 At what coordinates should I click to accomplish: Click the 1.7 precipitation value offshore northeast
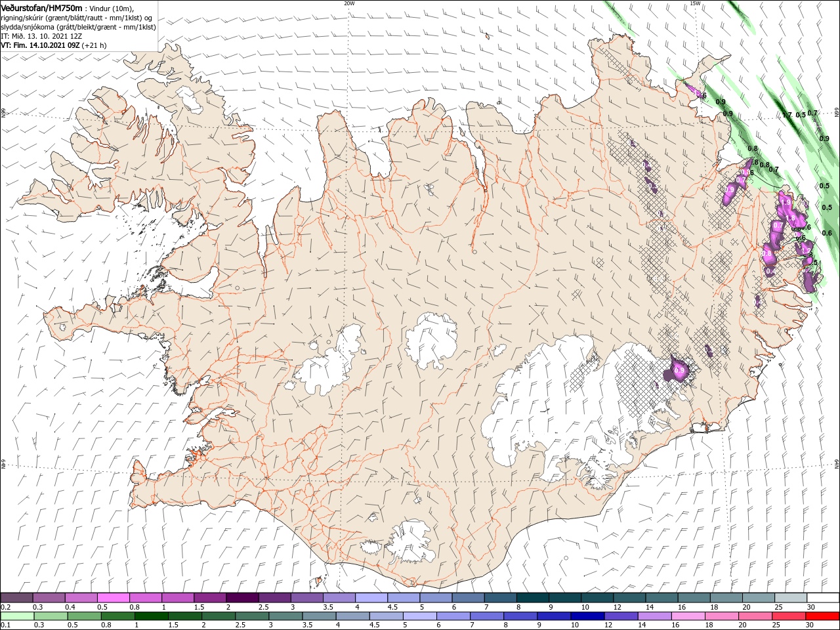coord(787,115)
